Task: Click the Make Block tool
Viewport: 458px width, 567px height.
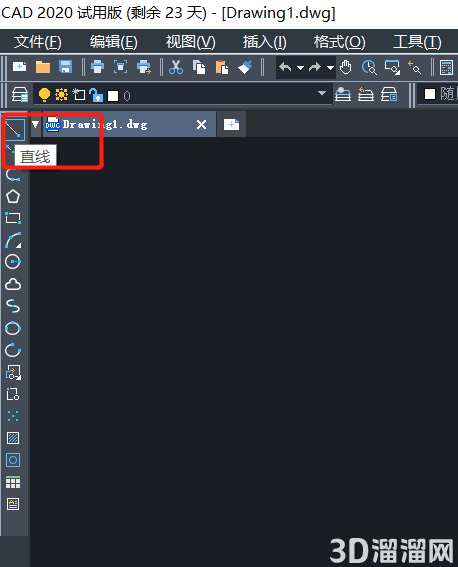Action: click(13, 394)
